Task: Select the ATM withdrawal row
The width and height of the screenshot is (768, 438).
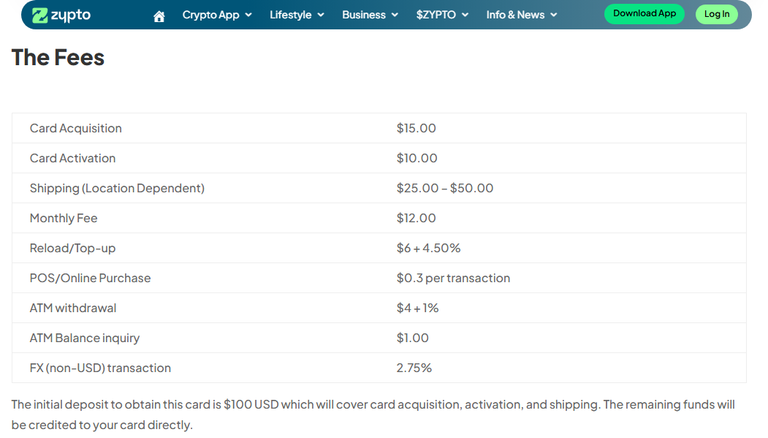Action: [379, 308]
